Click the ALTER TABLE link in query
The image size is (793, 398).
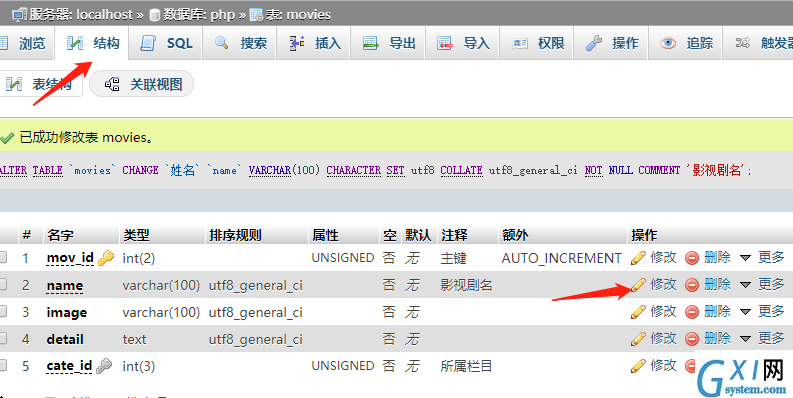pyautogui.click(x=31, y=170)
